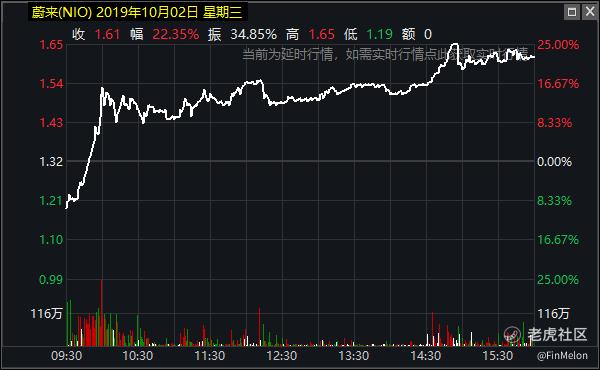This screenshot has height=370, width=600.
Task: Click the 14:30 time axis label
Action: point(426,356)
